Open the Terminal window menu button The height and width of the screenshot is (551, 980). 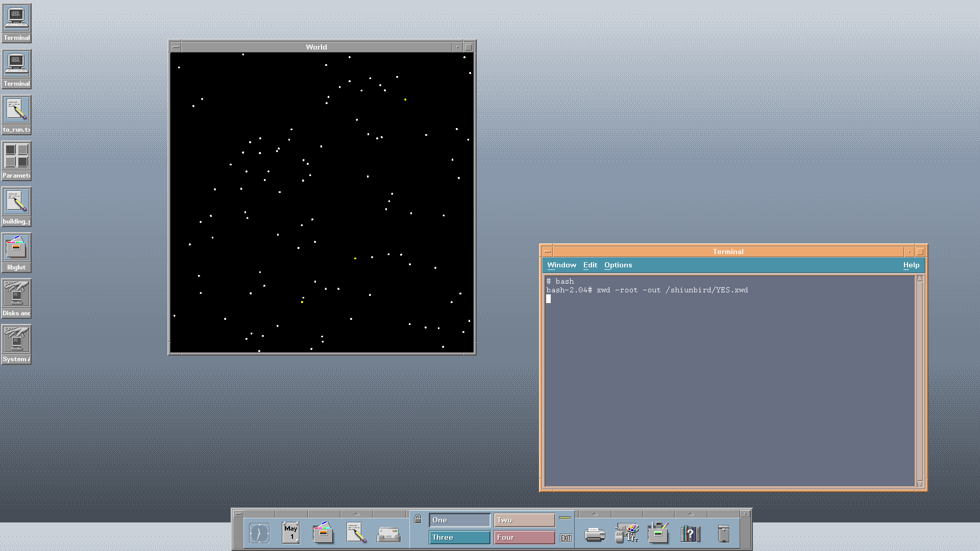(x=547, y=252)
